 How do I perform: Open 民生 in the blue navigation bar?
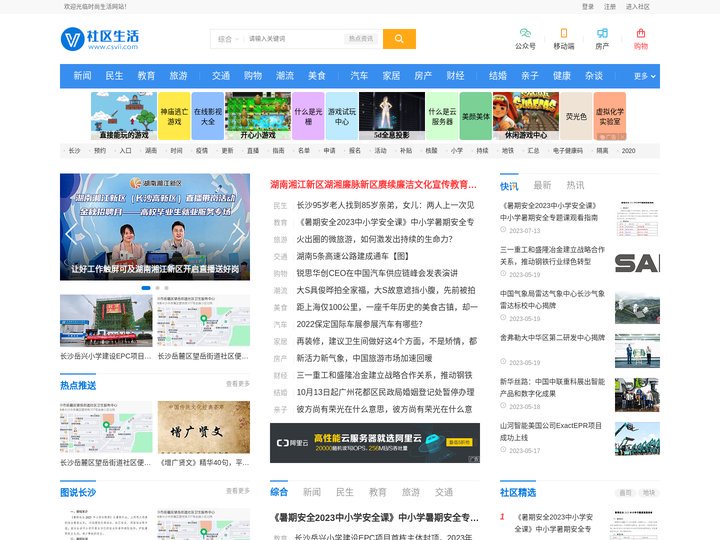114,76
